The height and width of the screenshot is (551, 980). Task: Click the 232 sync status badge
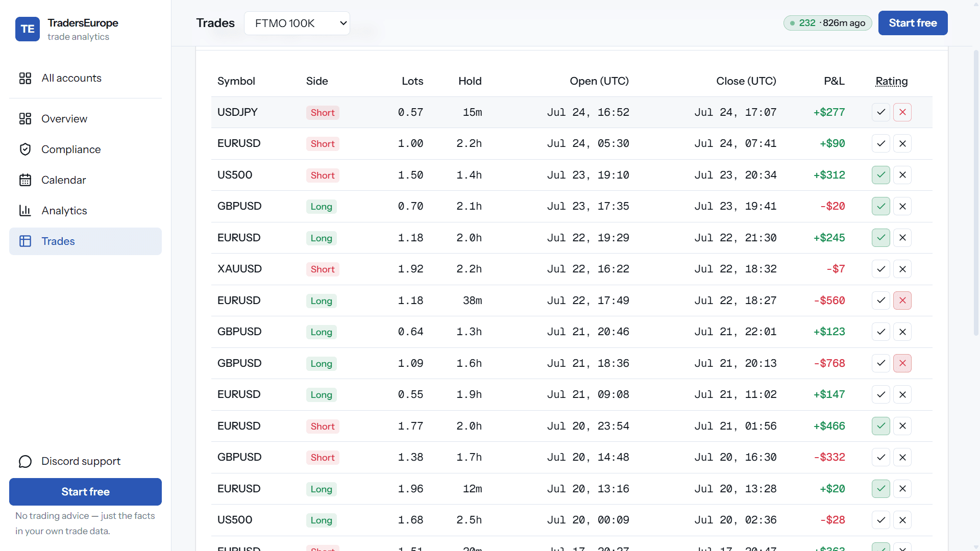(x=827, y=23)
